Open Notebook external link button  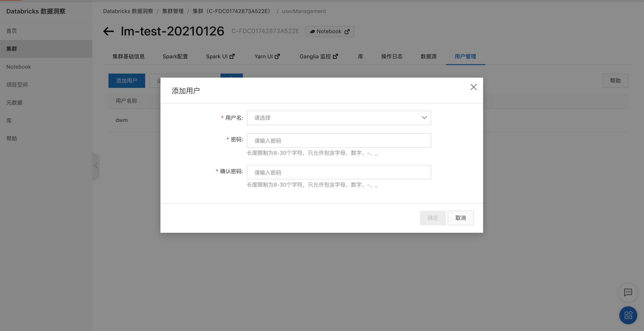point(329,32)
